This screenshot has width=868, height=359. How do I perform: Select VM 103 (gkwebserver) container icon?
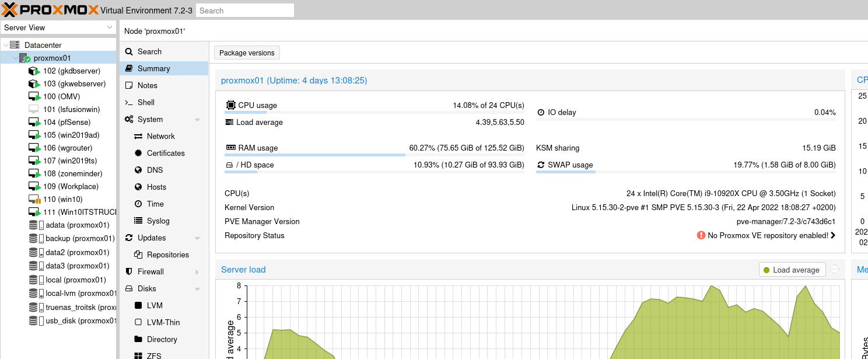pyautogui.click(x=34, y=83)
